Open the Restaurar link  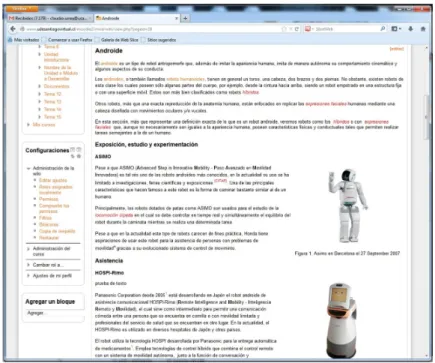coord(49,238)
